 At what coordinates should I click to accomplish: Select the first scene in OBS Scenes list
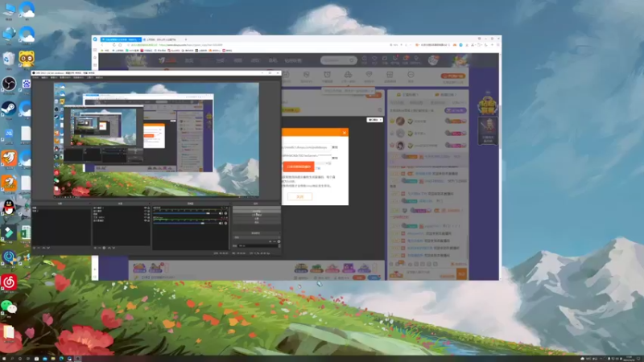coord(61,208)
